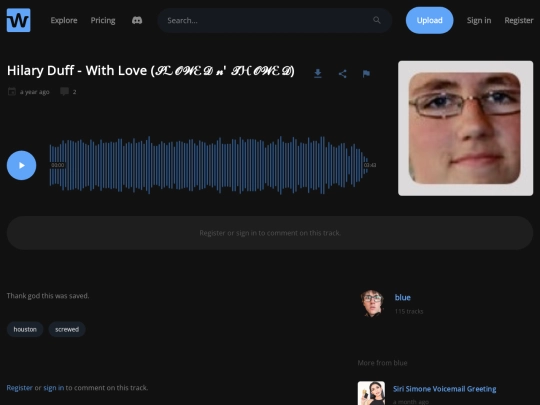The height and width of the screenshot is (405, 540).
Task: Open the Register page in header
Action: coord(519,20)
